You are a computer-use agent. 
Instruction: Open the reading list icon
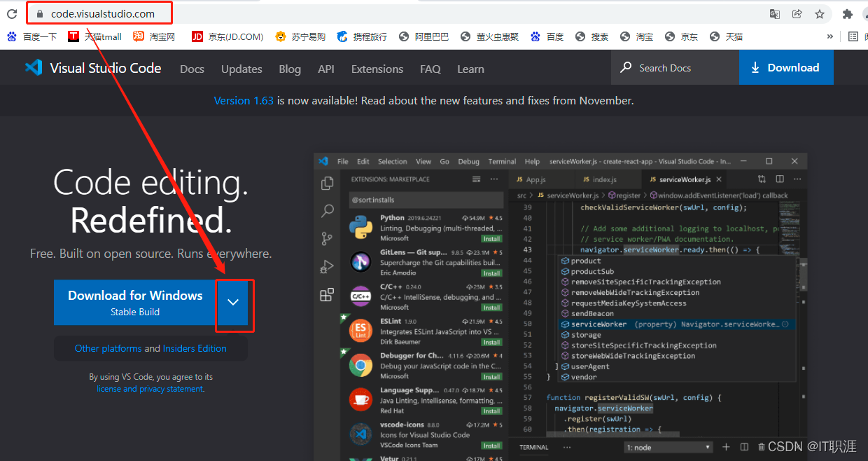853,36
